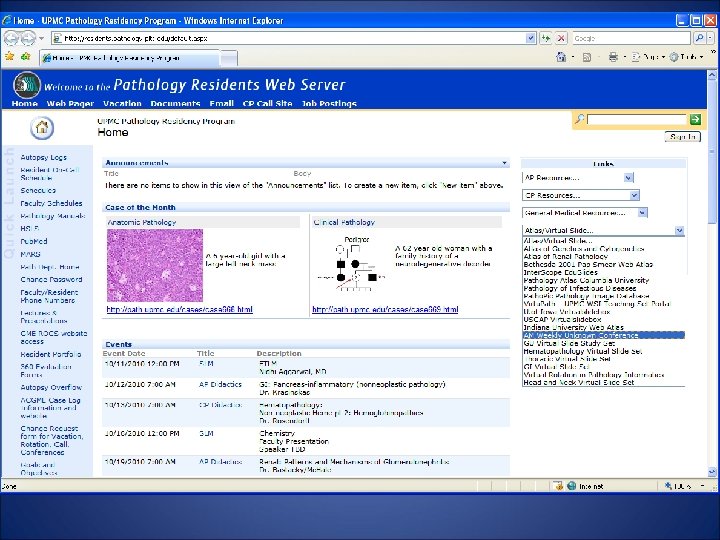Click the Event Date column header

pos(124,353)
